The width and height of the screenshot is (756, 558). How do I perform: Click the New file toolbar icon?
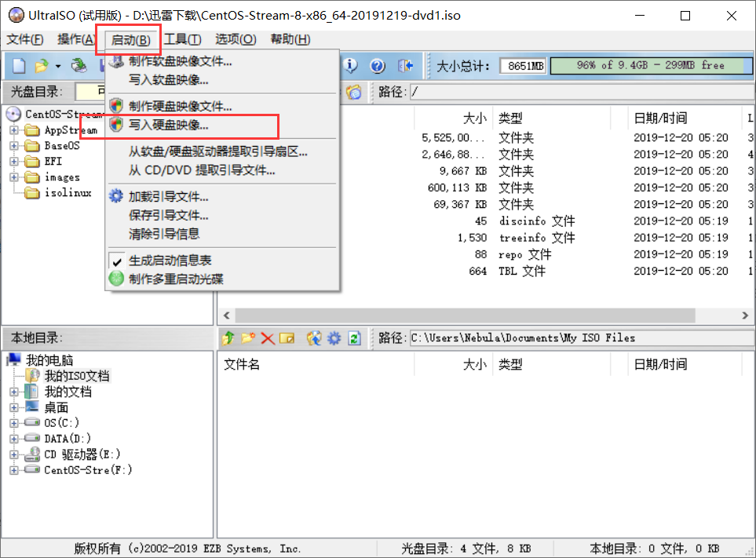point(19,66)
